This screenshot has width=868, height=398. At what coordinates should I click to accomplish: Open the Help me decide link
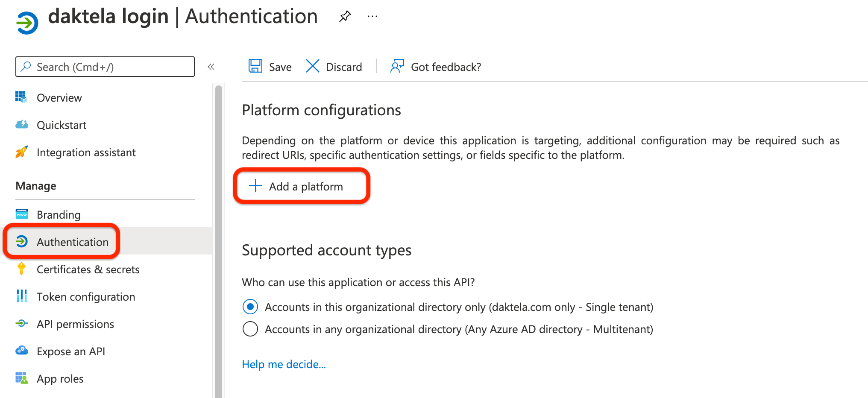284,364
